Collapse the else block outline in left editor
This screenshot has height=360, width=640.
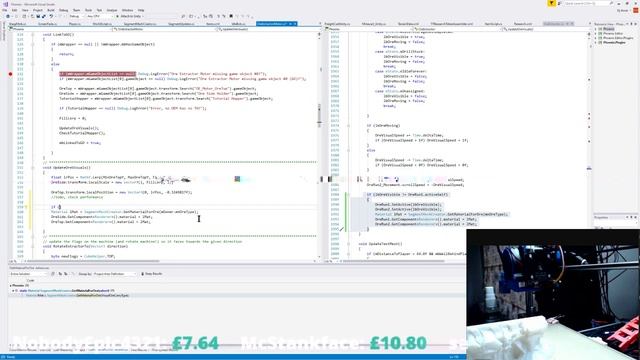(33, 64)
